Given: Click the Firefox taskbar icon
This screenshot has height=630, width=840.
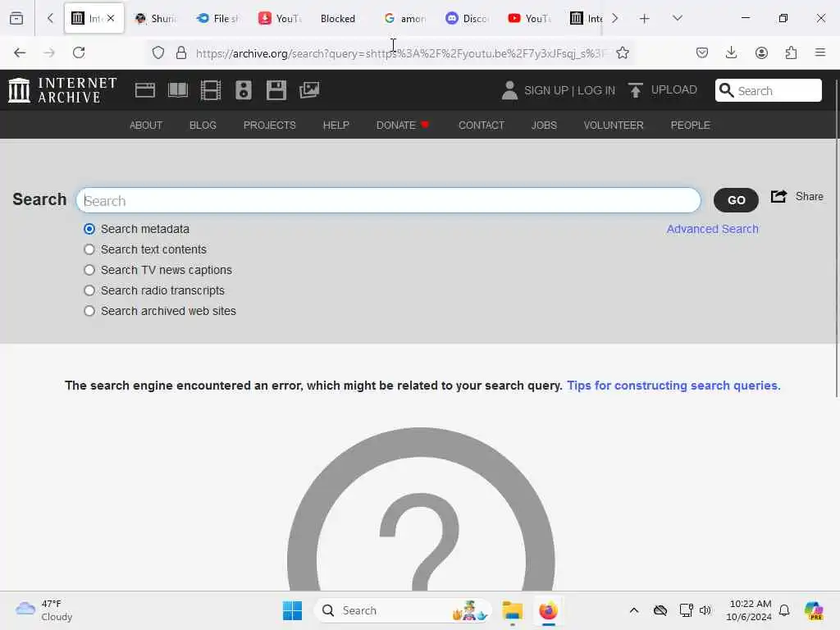Looking at the screenshot, I should [548, 610].
